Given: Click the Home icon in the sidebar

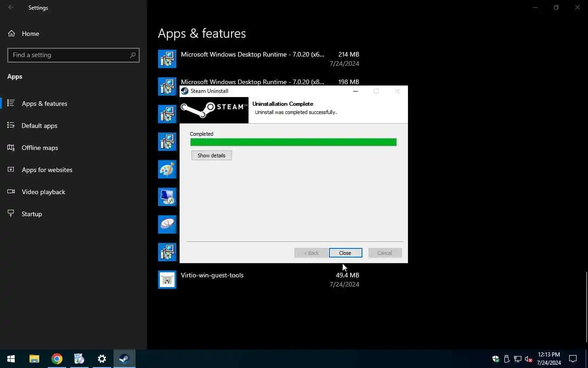Looking at the screenshot, I should pyautogui.click(x=11, y=34).
